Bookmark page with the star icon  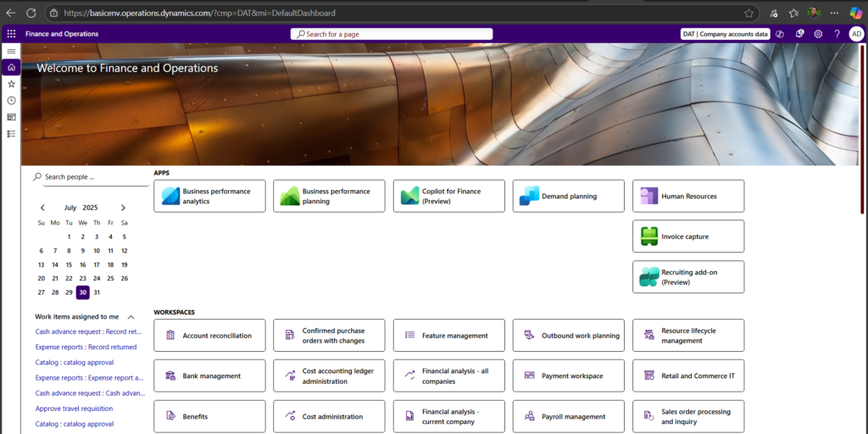point(749,13)
